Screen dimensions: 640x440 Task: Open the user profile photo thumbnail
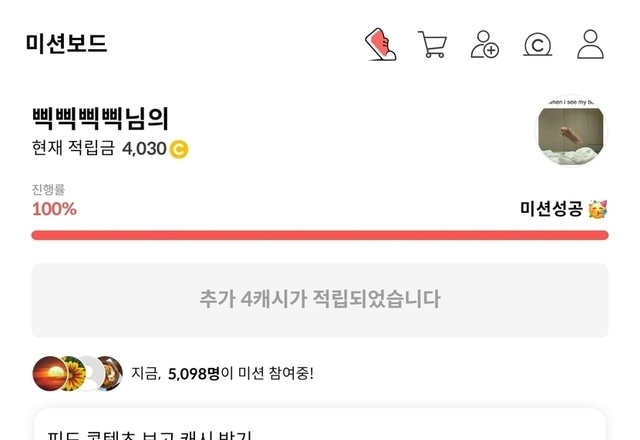pos(572,130)
